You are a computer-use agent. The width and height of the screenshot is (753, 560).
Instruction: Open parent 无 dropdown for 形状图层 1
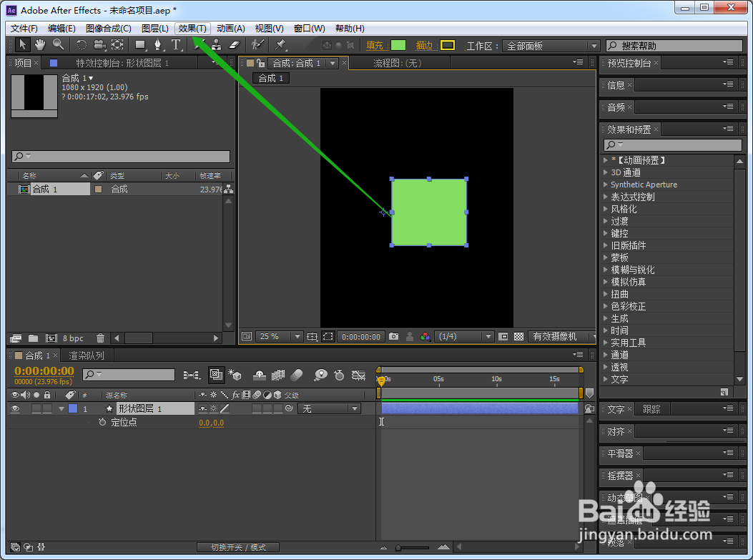coord(329,408)
